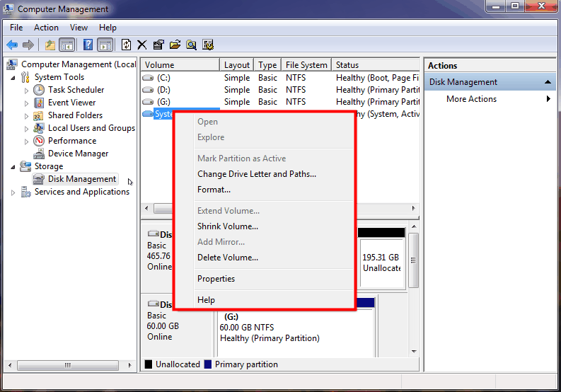
Task: Open the File menu
Action: coord(16,28)
